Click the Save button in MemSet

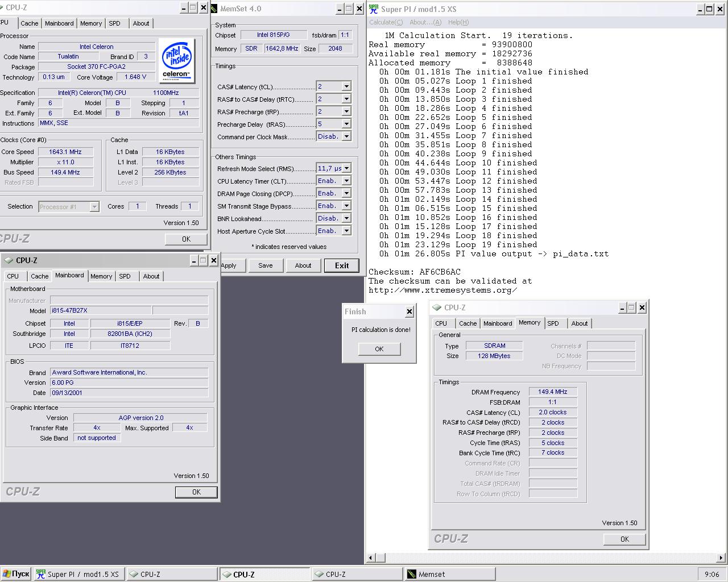click(x=266, y=265)
